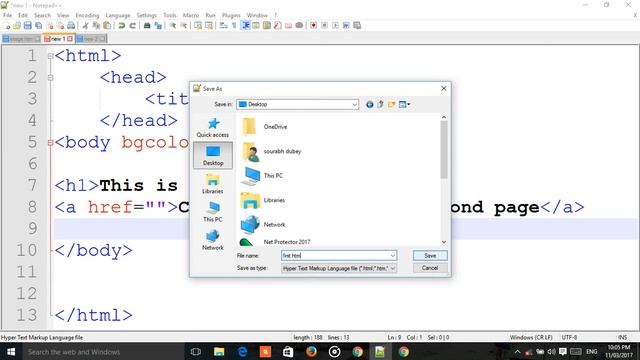The height and width of the screenshot is (360, 640).
Task: Go up one level in Save As dialog
Action: click(380, 104)
